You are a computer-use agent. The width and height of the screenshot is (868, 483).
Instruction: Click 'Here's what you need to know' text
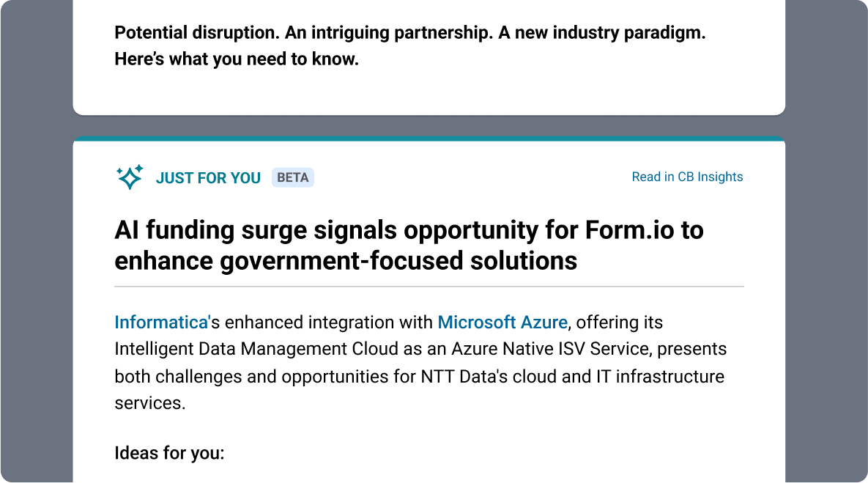pos(237,59)
